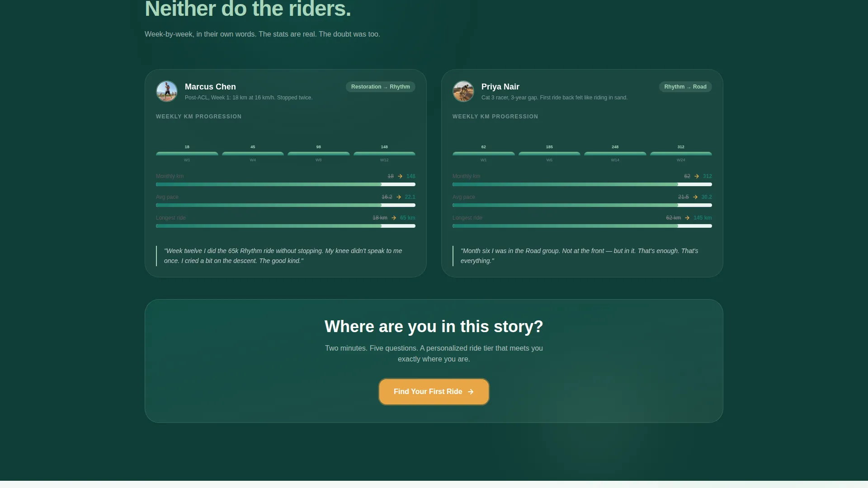Click Marcus's W4 bar showing 45
868x488 pixels.
click(x=253, y=154)
